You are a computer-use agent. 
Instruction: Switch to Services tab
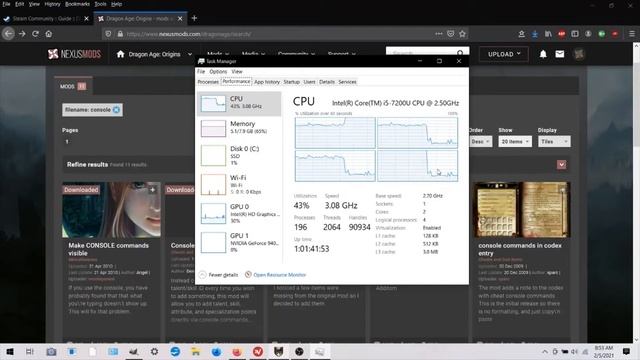tap(347, 82)
